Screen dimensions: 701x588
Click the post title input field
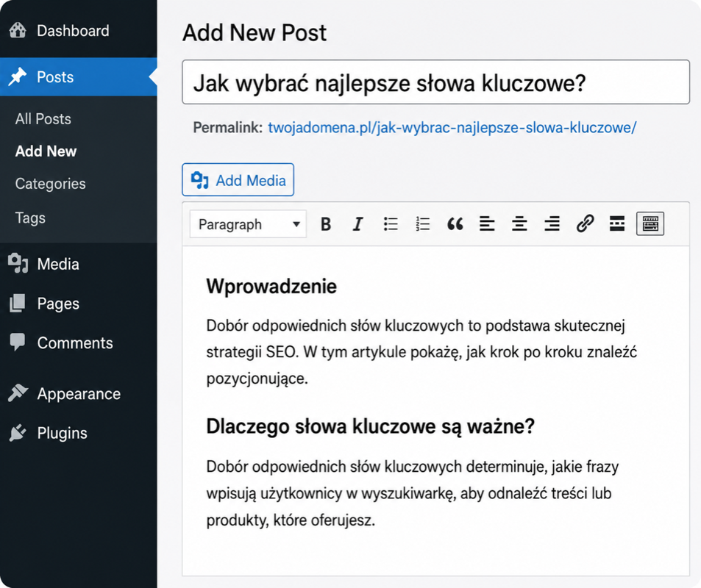436,82
